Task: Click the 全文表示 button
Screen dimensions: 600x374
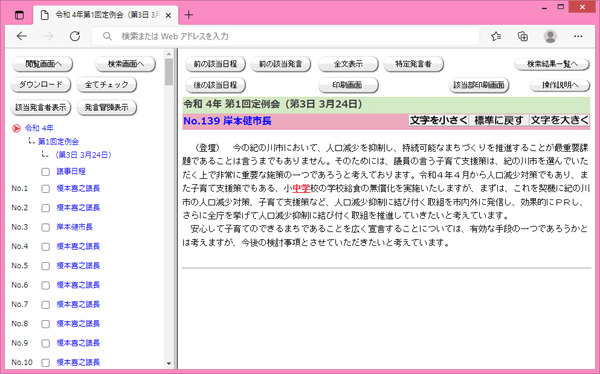Action: click(348, 64)
